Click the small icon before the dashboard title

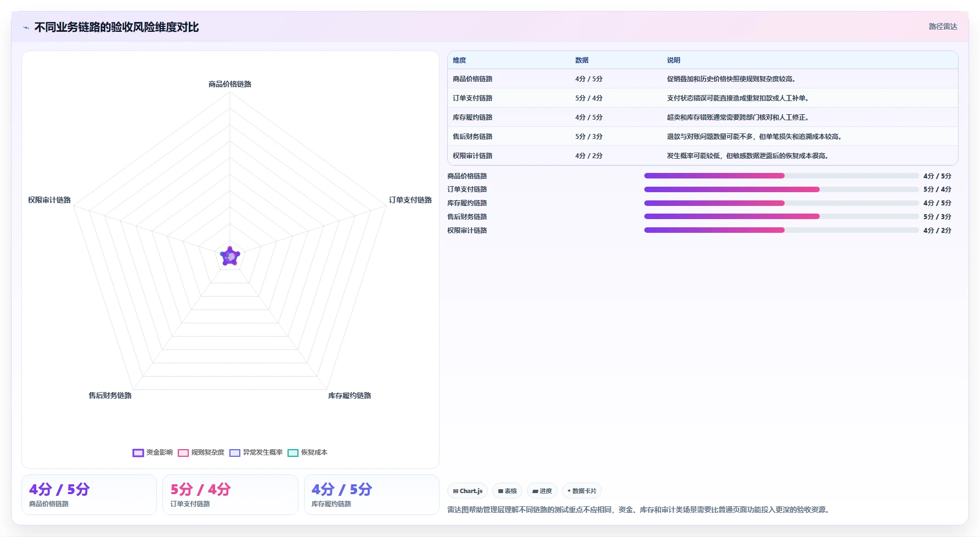point(26,27)
